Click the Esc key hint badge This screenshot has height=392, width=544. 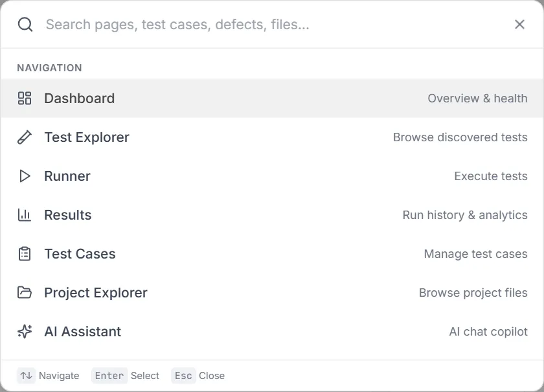pos(183,376)
